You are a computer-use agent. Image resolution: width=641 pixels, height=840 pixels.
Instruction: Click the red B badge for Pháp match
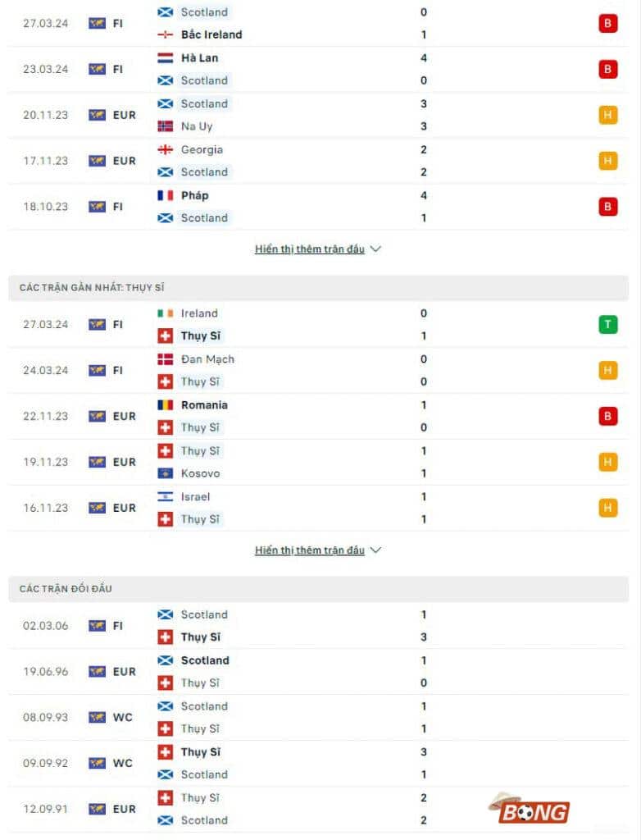607,206
